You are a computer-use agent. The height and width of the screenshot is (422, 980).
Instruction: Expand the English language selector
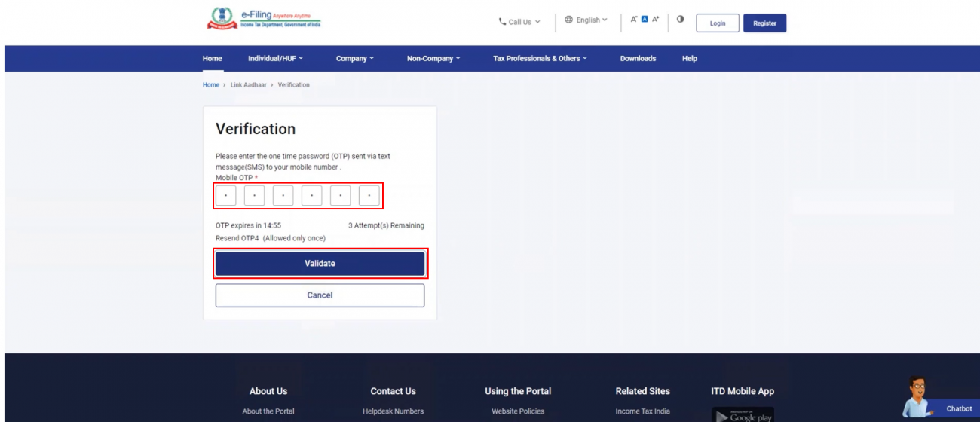tap(586, 20)
